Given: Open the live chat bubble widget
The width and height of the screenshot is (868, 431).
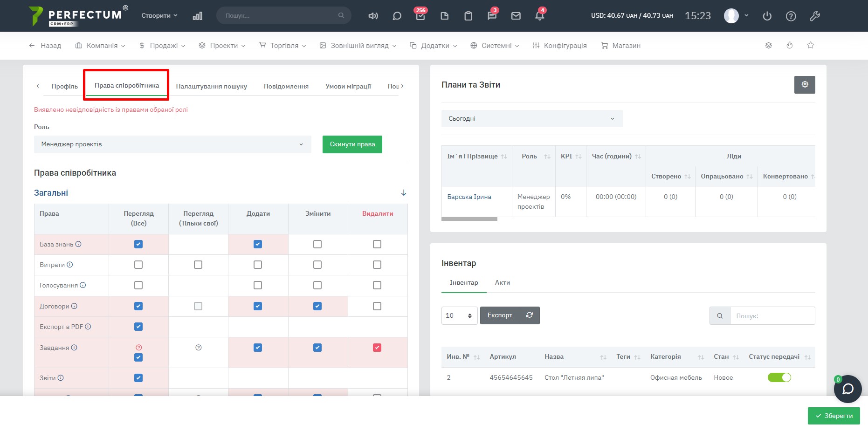Looking at the screenshot, I should (847, 389).
